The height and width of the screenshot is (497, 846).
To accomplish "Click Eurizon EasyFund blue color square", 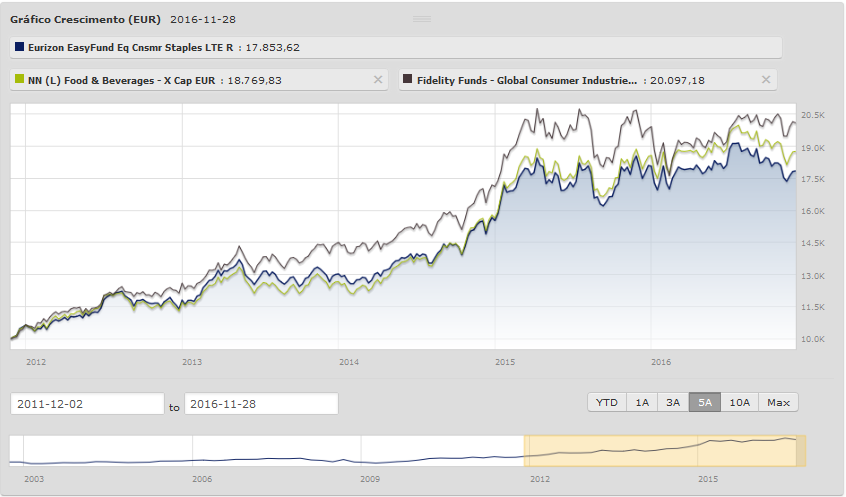I will coord(19,47).
